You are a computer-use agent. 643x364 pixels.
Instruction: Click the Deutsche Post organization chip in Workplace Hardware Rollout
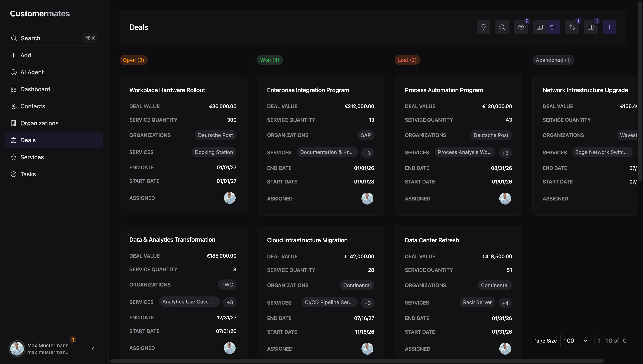point(215,135)
